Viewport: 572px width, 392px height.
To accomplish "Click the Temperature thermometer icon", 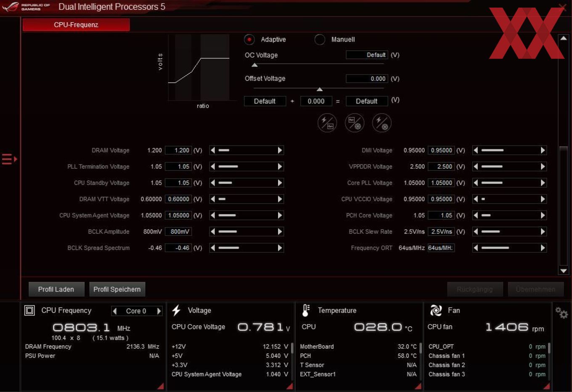I will point(306,310).
